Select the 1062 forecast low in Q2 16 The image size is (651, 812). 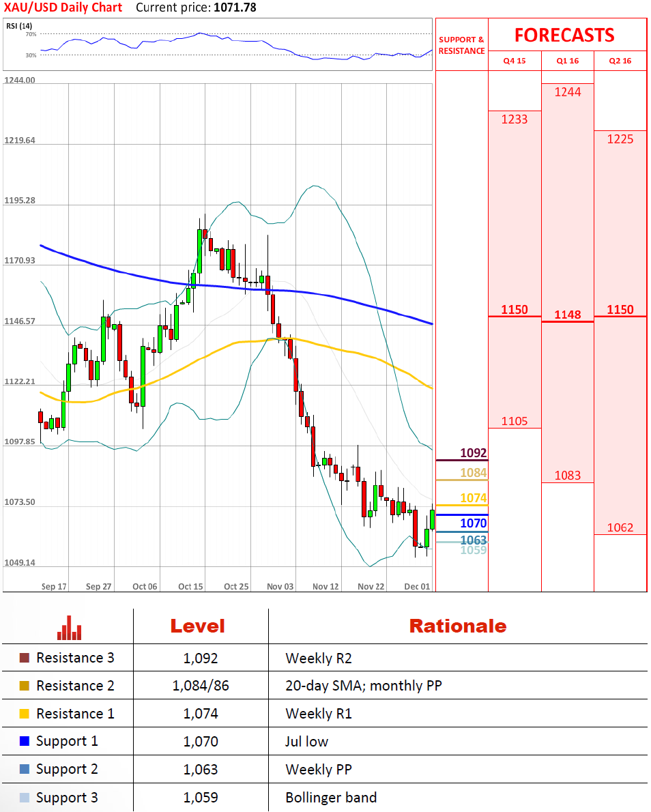click(x=620, y=527)
